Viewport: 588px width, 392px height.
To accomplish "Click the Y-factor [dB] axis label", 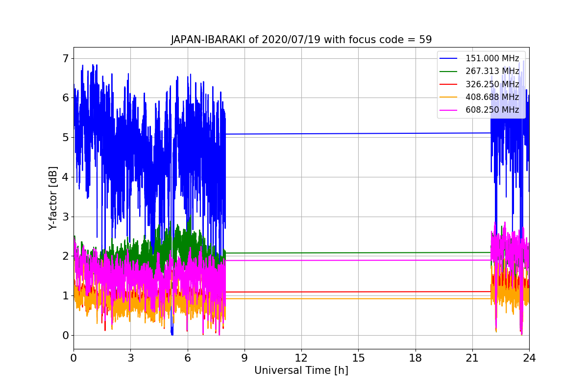I will pyautogui.click(x=53, y=198).
